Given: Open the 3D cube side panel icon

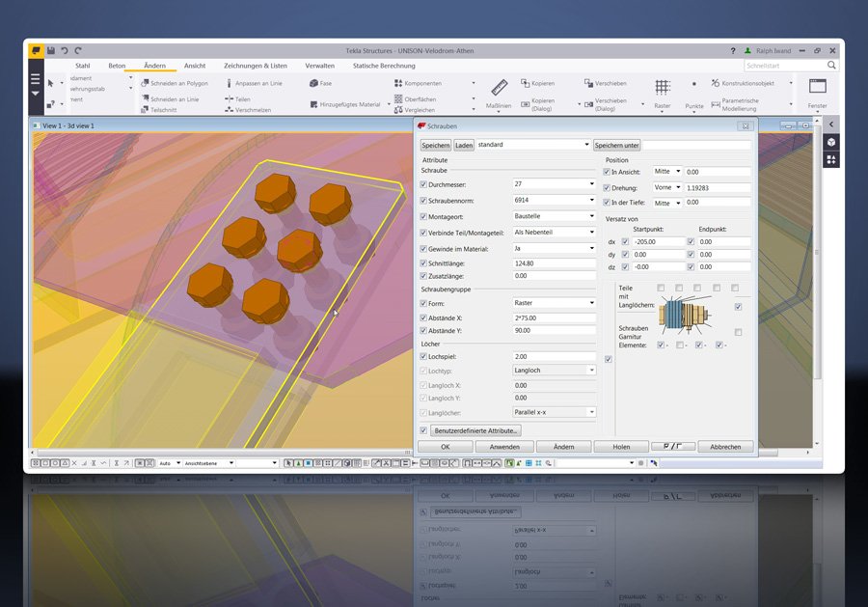Looking at the screenshot, I should click(831, 142).
